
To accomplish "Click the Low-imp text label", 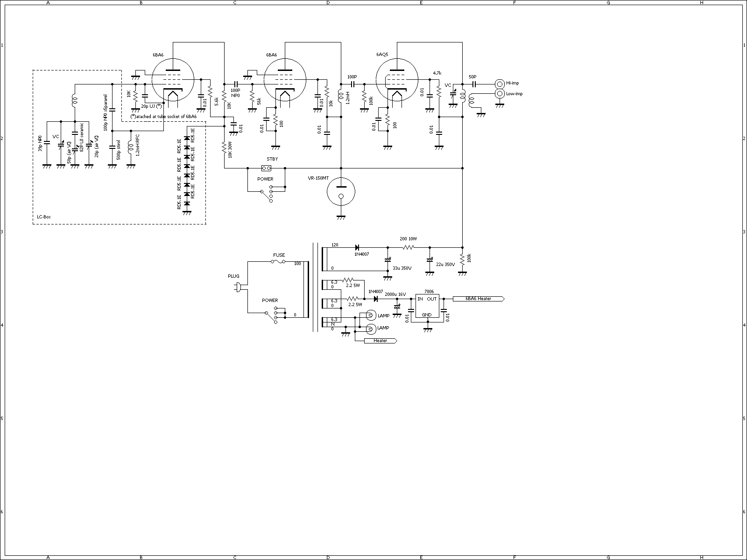I will point(514,94).
